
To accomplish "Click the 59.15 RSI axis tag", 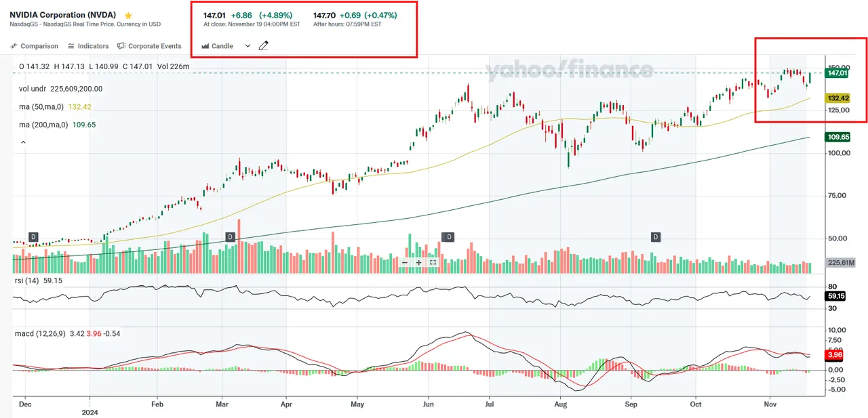I will click(x=836, y=296).
